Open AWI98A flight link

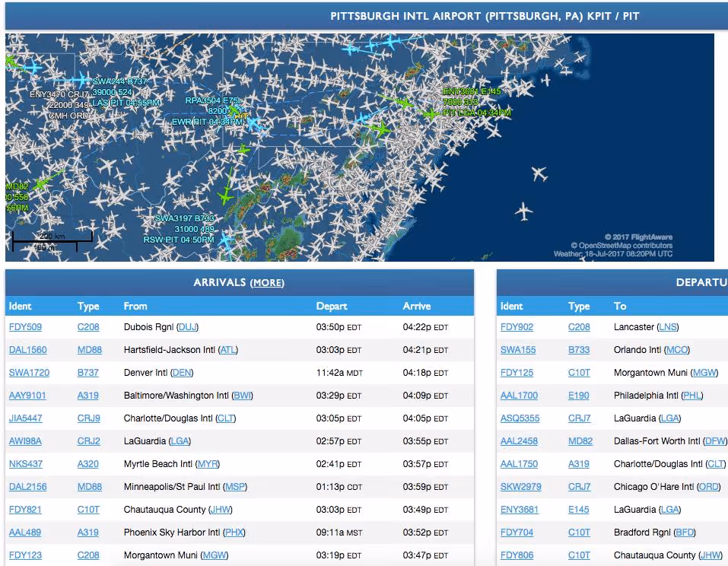point(25,440)
